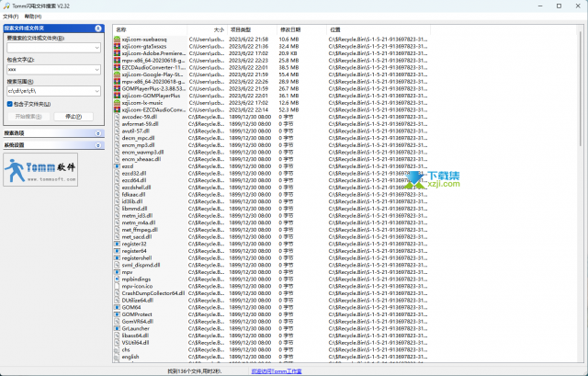Select the libass64.dll file name

(135, 336)
